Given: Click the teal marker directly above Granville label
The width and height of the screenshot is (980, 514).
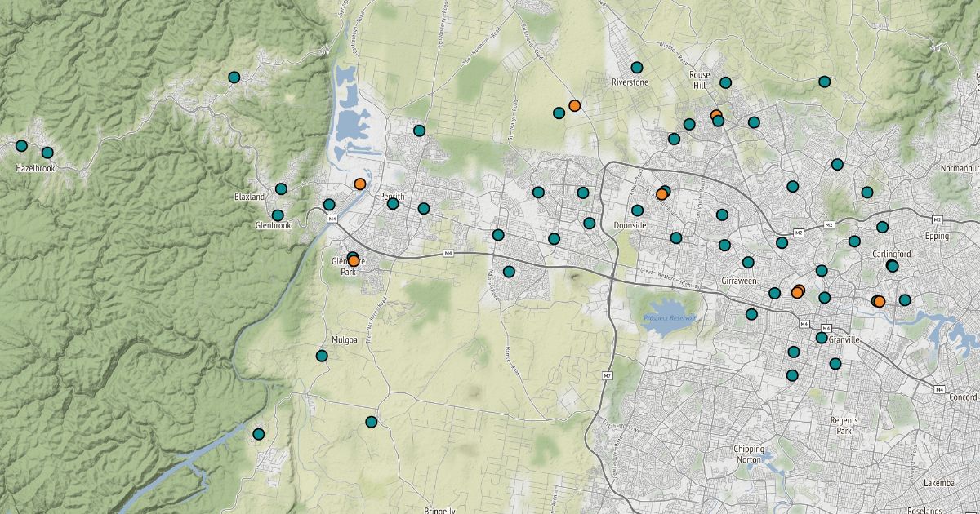Looking at the screenshot, I should click(822, 338).
